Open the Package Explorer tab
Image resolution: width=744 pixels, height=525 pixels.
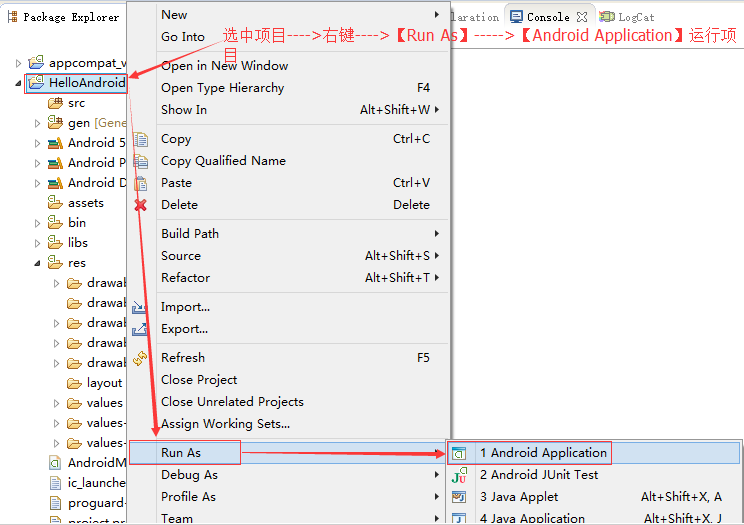click(x=64, y=17)
